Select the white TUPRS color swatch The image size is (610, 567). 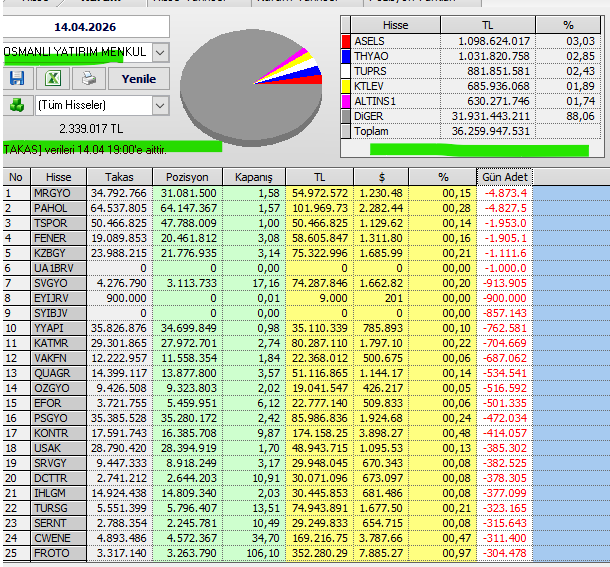(345, 71)
